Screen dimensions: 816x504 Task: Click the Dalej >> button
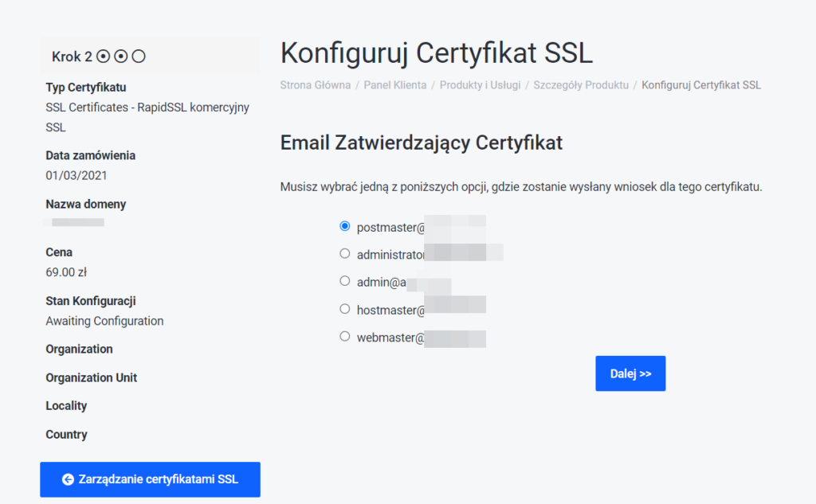coord(630,373)
